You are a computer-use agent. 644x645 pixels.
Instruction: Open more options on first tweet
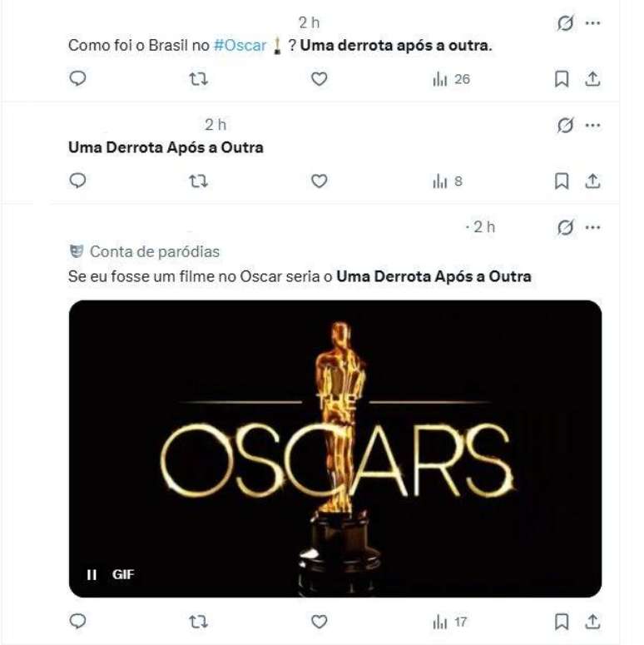point(592,23)
